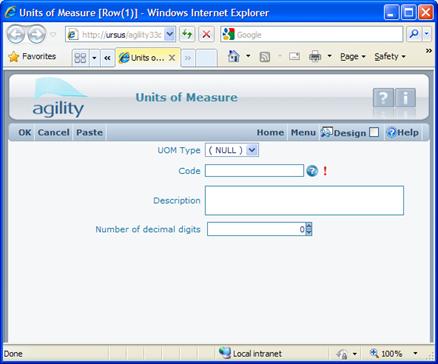Click the browser Home icon
438x364 pixels.
pyautogui.click(x=234, y=57)
